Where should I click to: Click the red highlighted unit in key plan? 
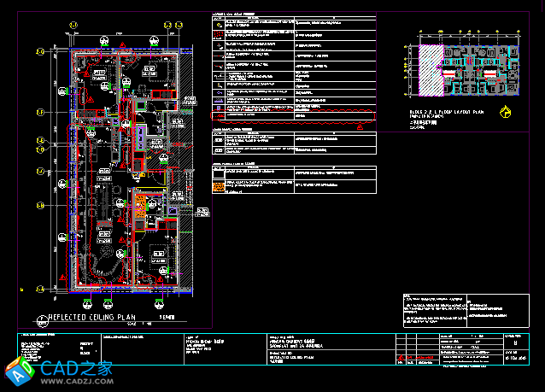448,74
